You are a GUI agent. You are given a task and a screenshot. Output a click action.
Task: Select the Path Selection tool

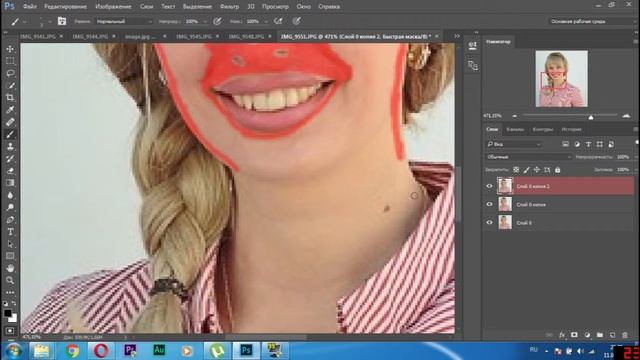(x=10, y=244)
